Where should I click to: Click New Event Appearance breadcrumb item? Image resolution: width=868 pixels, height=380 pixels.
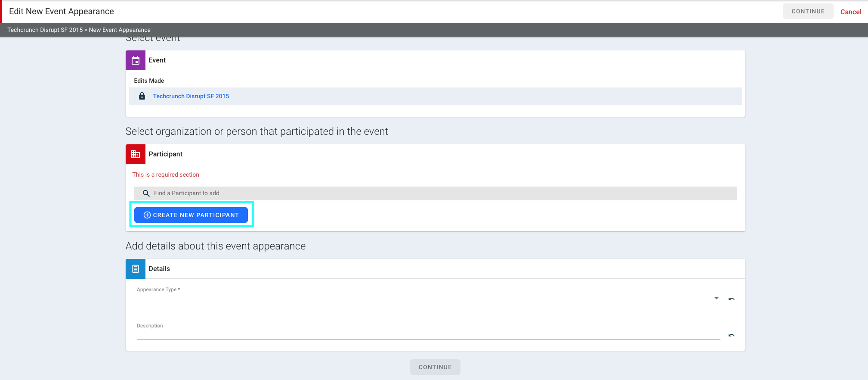[120, 30]
